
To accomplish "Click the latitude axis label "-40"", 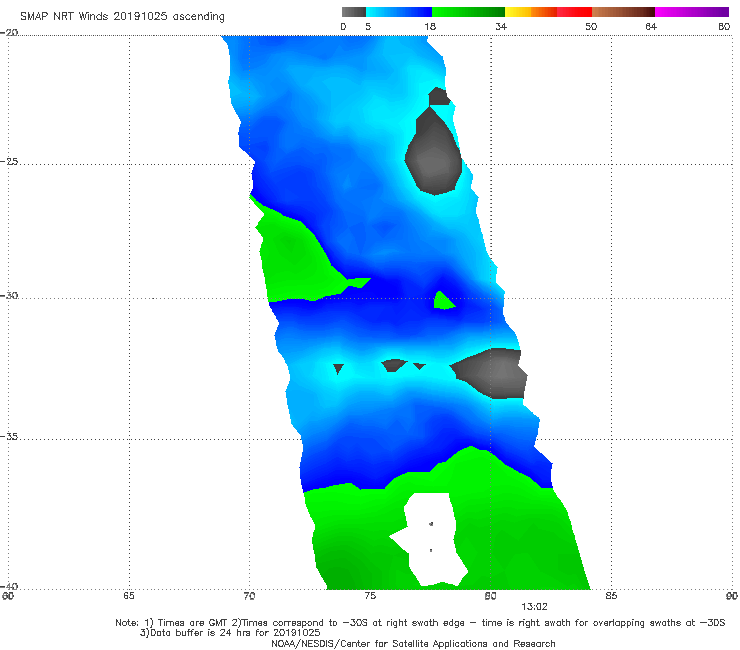I will tap(9, 586).
